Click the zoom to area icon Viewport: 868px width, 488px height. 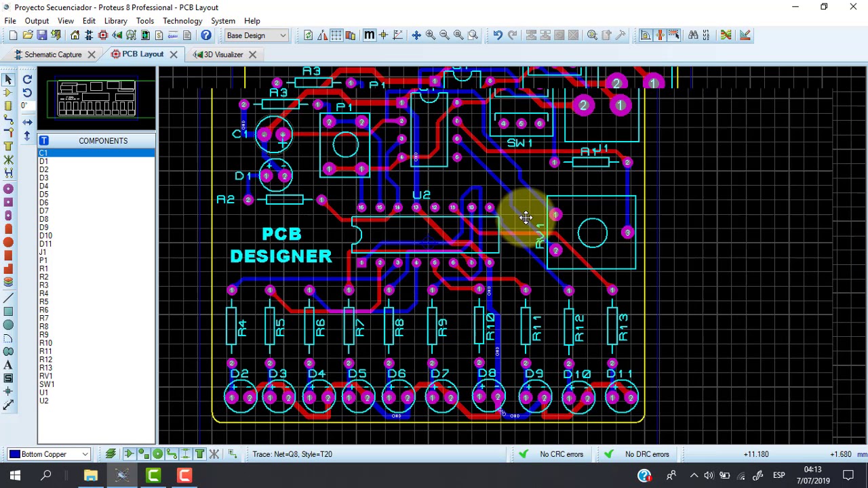click(x=473, y=35)
